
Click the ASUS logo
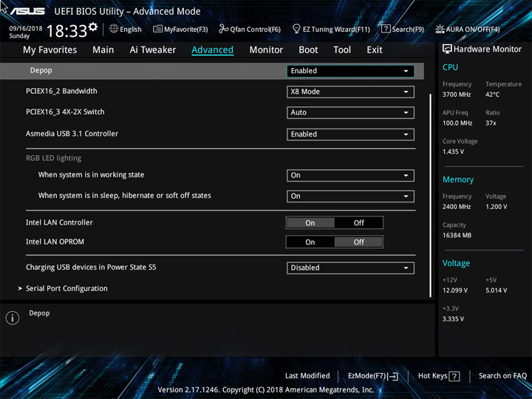pos(27,11)
